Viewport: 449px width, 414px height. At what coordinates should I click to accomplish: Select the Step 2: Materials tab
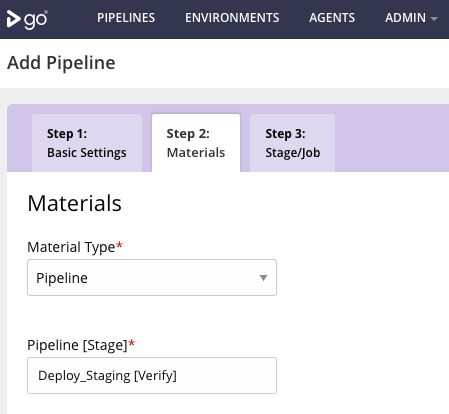196,143
